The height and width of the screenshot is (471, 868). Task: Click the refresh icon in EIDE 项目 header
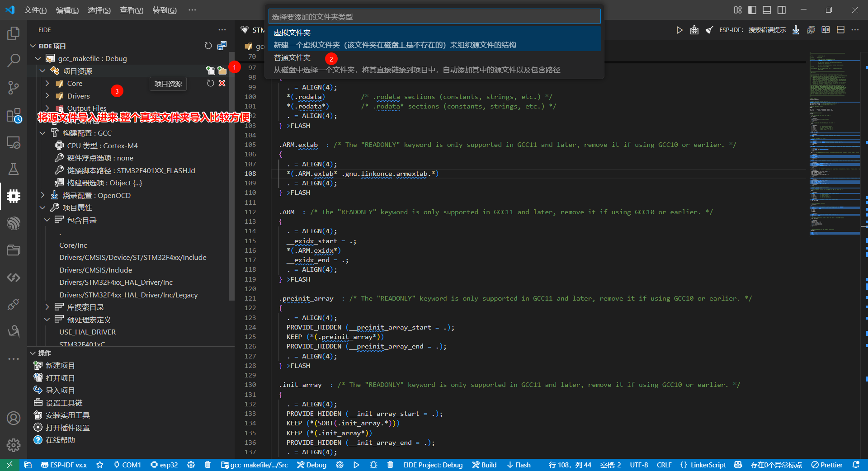[x=208, y=46]
